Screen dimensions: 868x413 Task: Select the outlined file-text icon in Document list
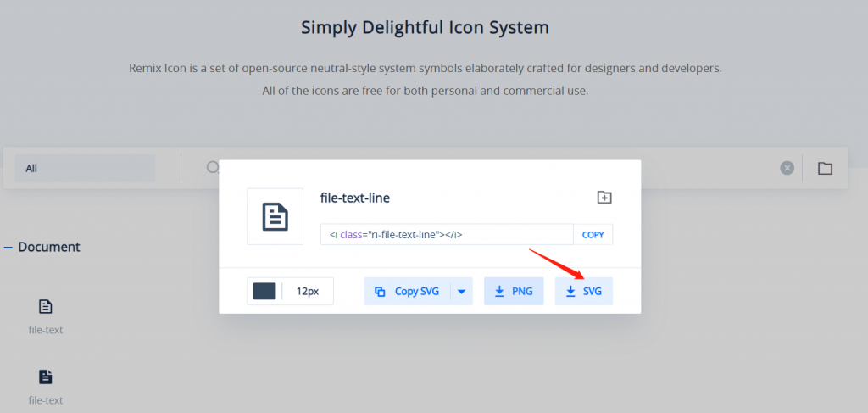click(46, 306)
